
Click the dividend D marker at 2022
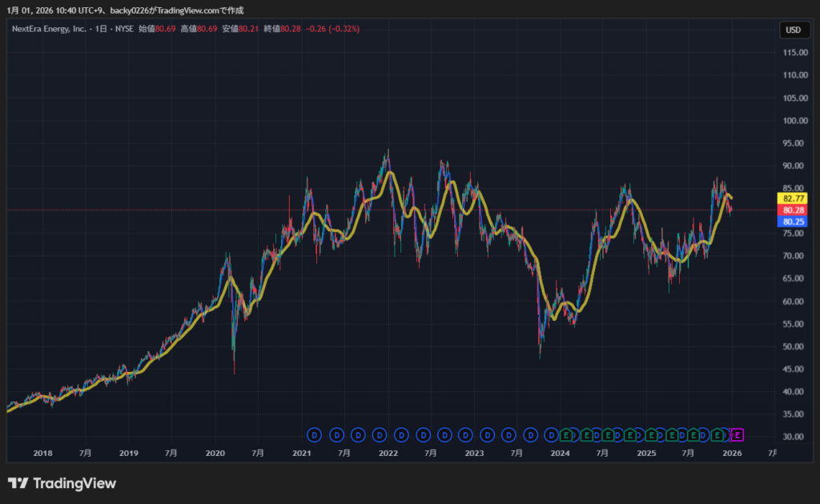pyautogui.click(x=380, y=435)
